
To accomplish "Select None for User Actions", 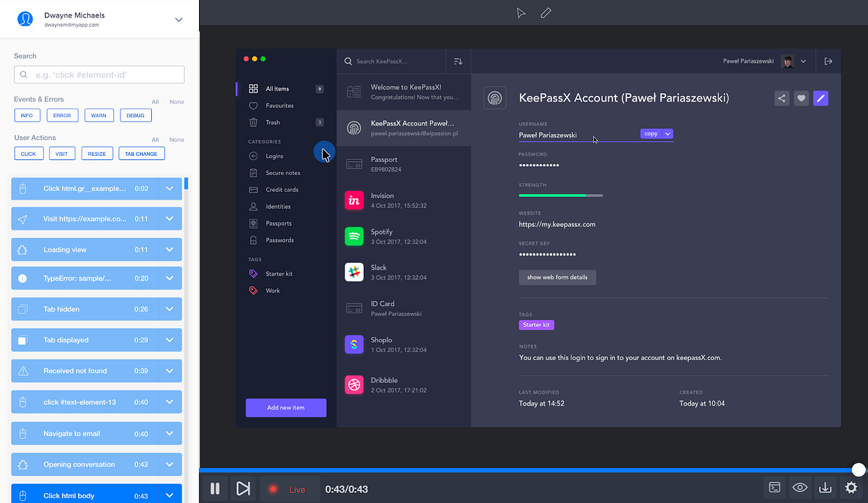I will (x=177, y=140).
